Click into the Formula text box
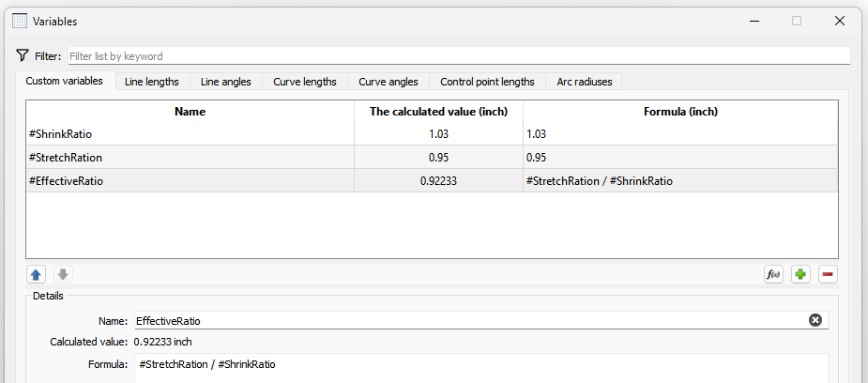Image resolution: width=868 pixels, height=383 pixels. [x=481, y=367]
